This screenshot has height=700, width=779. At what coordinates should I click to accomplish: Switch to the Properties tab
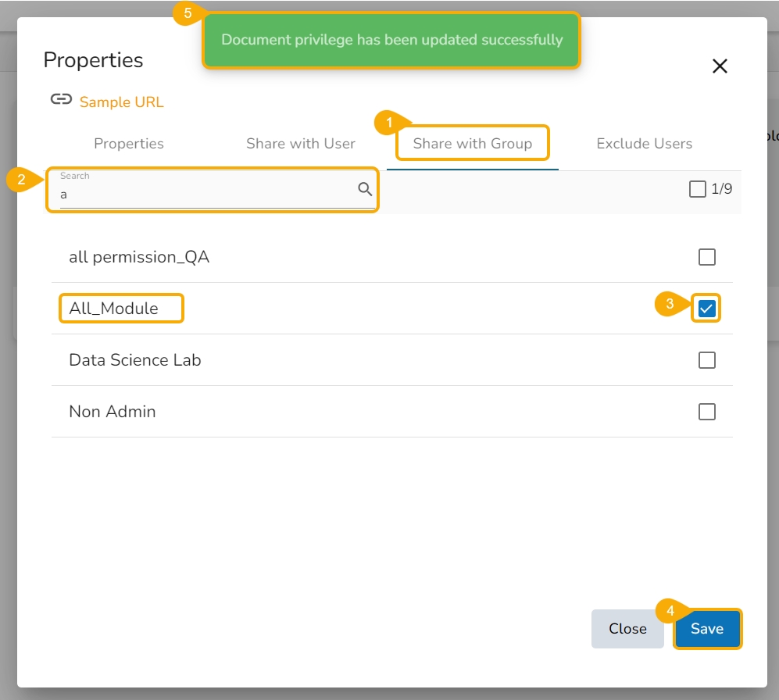point(129,144)
